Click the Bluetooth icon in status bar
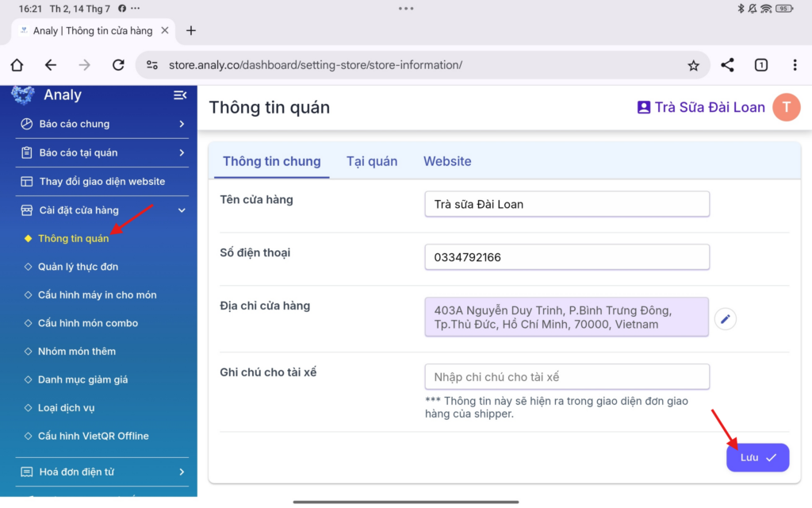Viewport: 812px width, 508px height. coord(741,8)
